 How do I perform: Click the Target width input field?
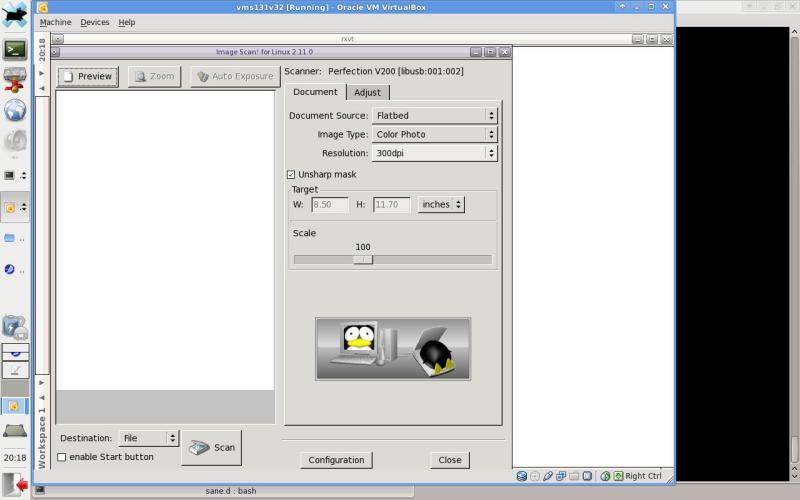point(330,205)
